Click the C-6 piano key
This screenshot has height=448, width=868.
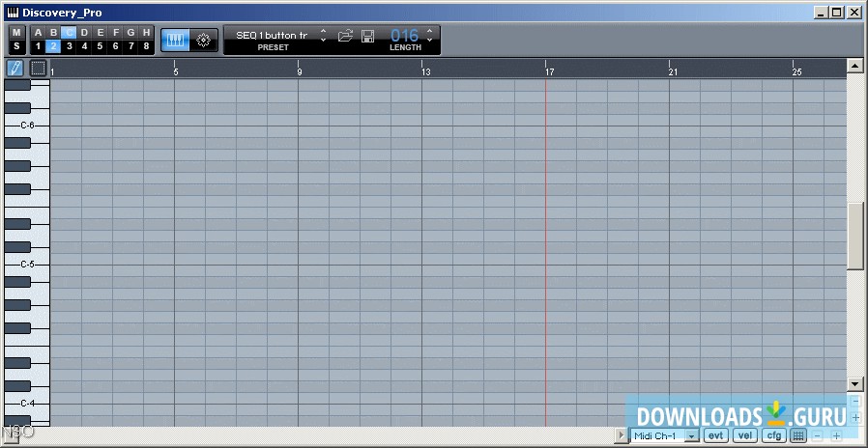tap(27, 126)
